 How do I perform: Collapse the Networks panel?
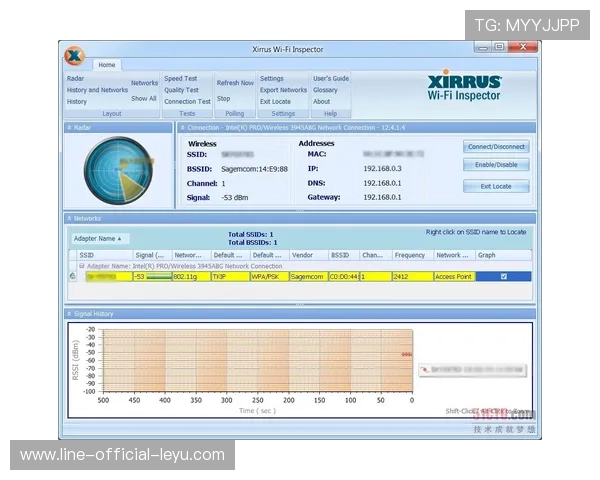(70, 219)
